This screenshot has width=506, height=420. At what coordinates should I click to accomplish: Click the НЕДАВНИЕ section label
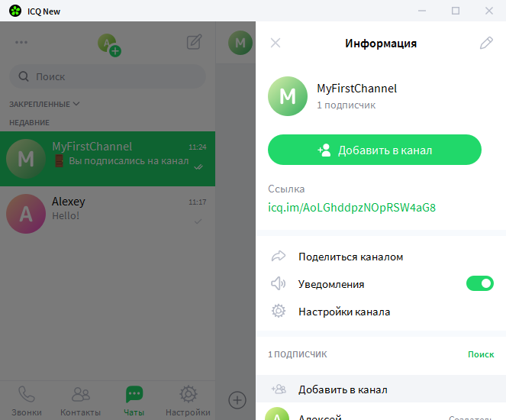click(x=29, y=123)
